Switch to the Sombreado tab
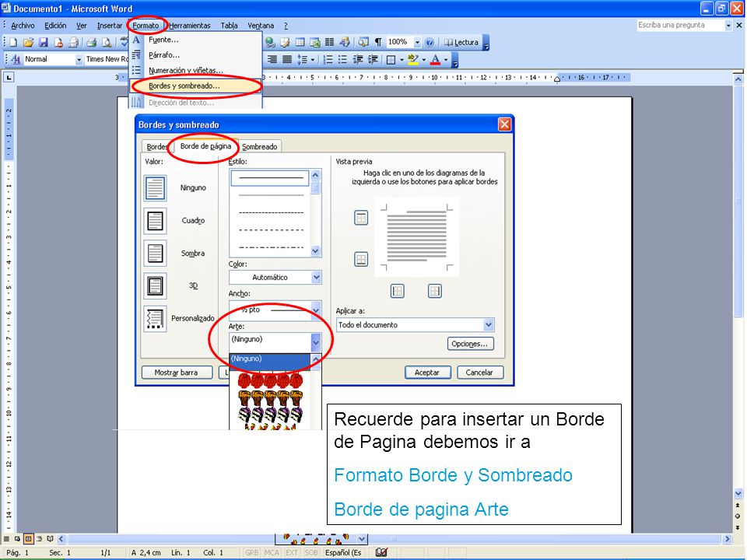Image resolution: width=747 pixels, height=560 pixels. pyautogui.click(x=259, y=147)
